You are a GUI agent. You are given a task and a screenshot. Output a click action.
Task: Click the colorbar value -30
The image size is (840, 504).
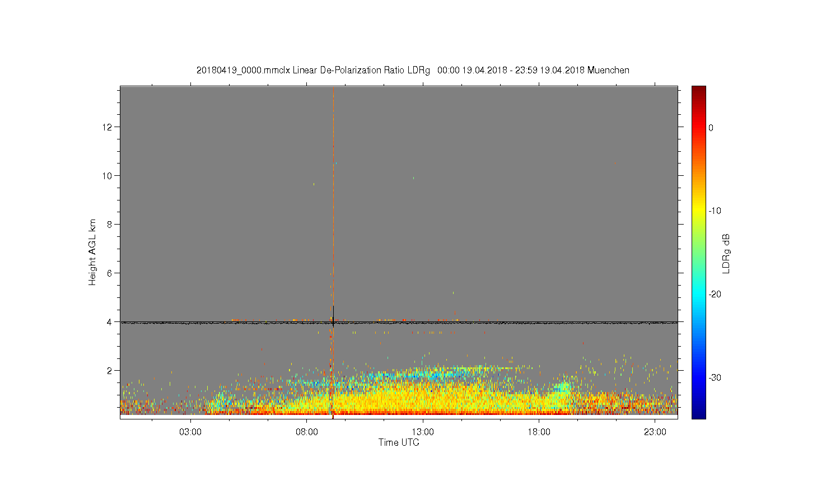click(x=714, y=378)
